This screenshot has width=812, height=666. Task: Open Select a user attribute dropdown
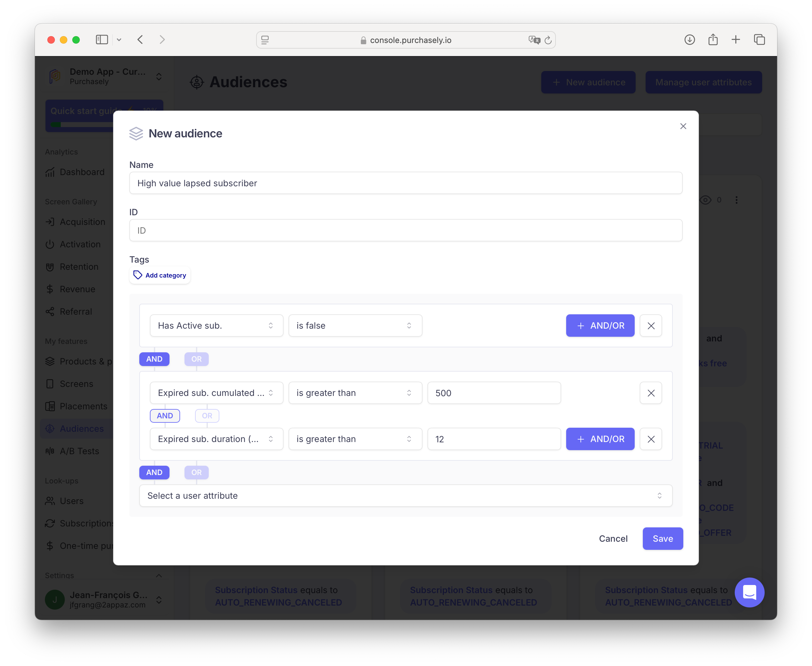coord(406,495)
